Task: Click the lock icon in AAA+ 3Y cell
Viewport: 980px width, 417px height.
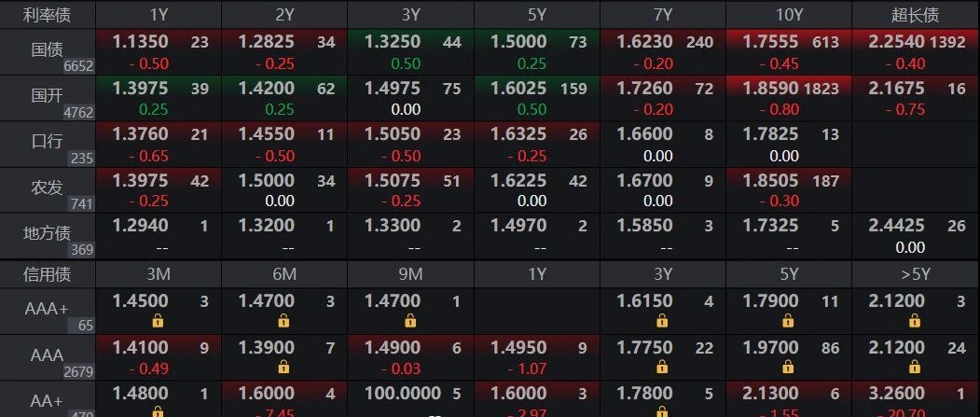Action: [x=662, y=321]
